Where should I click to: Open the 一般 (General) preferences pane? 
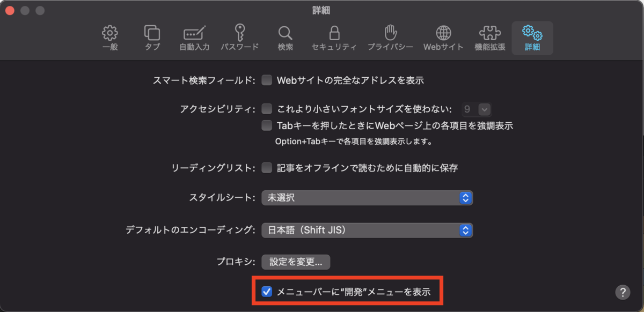pyautogui.click(x=109, y=36)
